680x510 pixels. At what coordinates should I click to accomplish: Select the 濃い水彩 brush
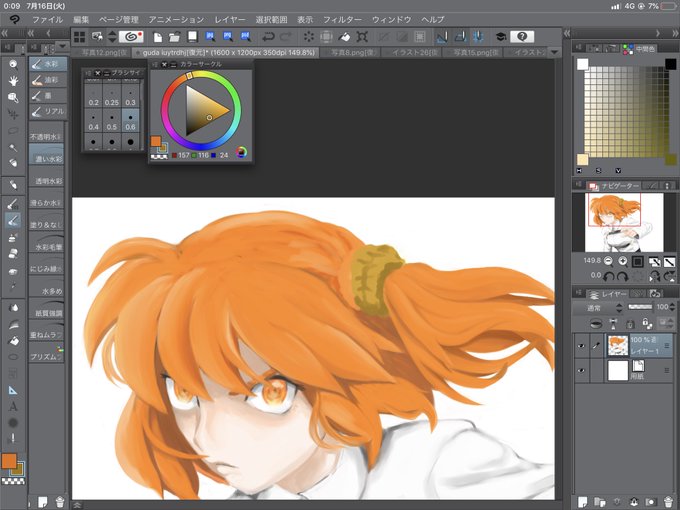tap(46, 155)
